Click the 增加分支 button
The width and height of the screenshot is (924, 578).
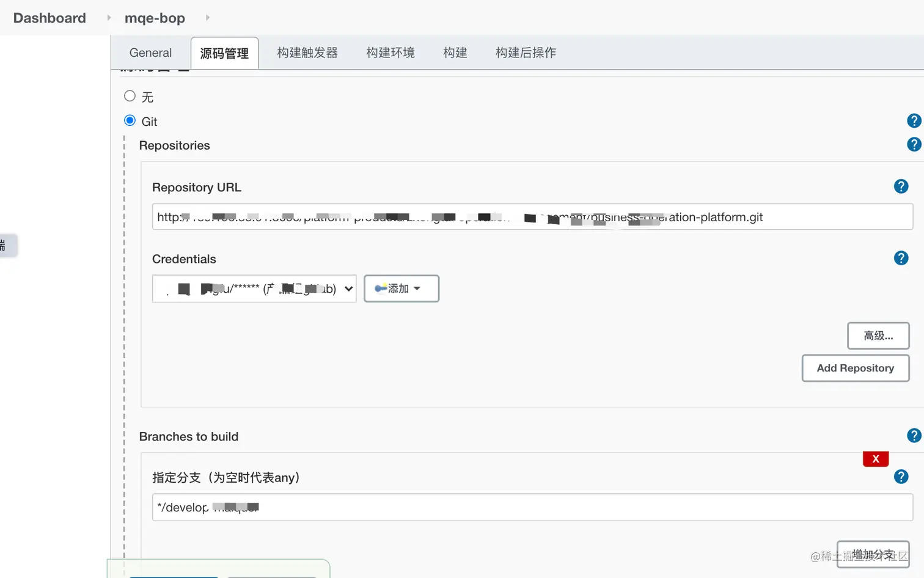point(873,554)
